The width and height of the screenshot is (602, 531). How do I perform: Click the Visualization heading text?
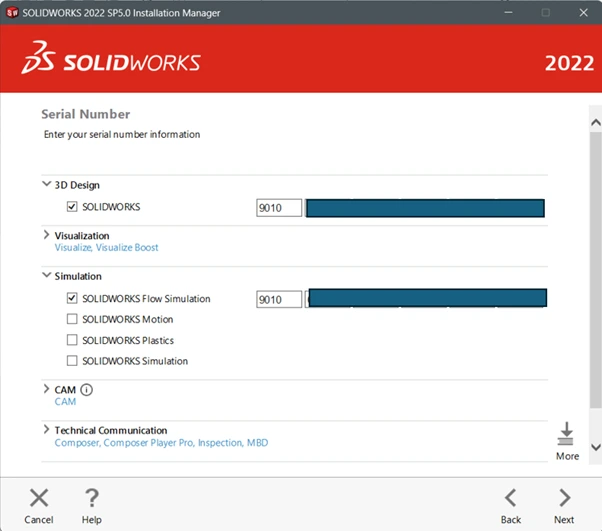click(82, 235)
